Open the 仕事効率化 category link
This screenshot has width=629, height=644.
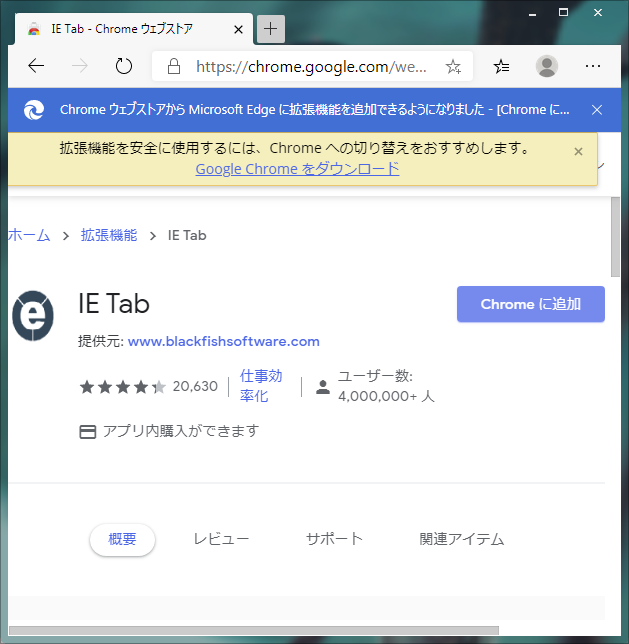pos(261,386)
